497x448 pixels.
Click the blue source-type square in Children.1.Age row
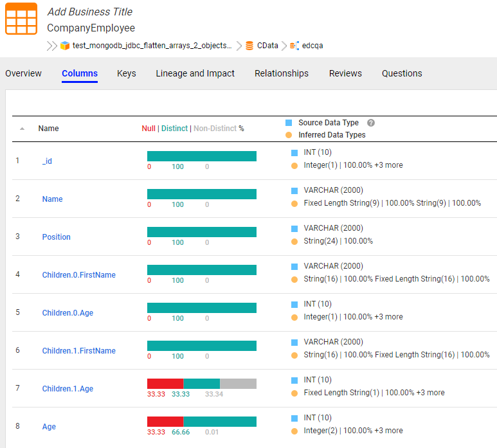pos(294,381)
